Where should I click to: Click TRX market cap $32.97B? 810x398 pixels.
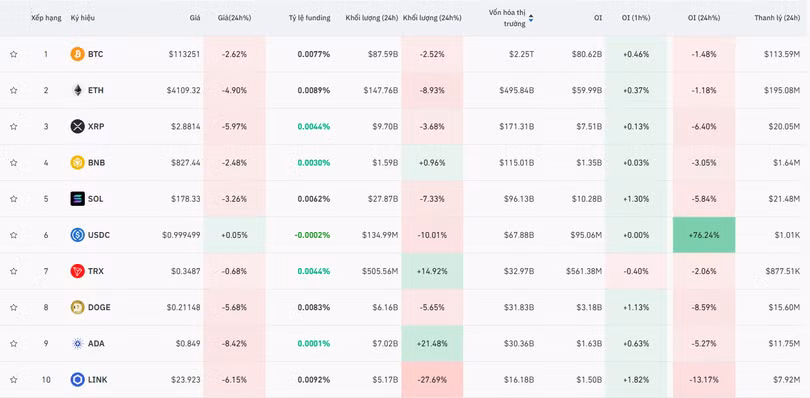click(x=519, y=271)
